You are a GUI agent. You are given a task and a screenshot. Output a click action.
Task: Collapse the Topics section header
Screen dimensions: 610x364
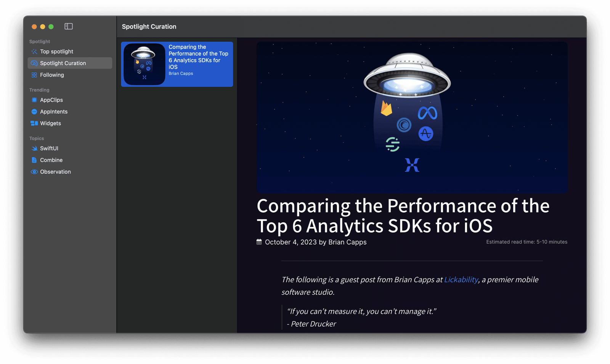click(x=36, y=138)
